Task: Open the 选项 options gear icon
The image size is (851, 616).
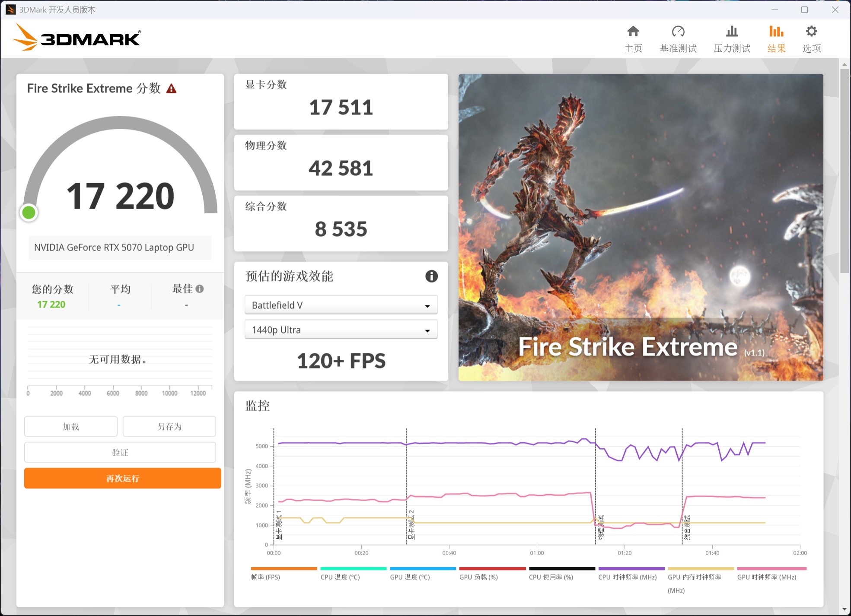Action: pos(812,32)
